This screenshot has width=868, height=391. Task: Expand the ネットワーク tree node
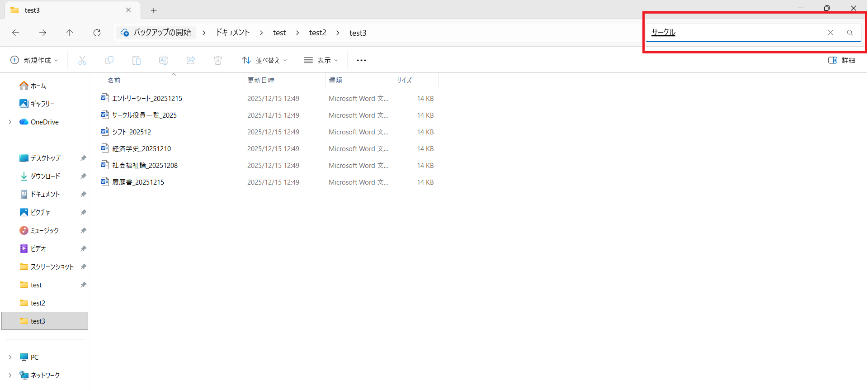pyautogui.click(x=10, y=375)
